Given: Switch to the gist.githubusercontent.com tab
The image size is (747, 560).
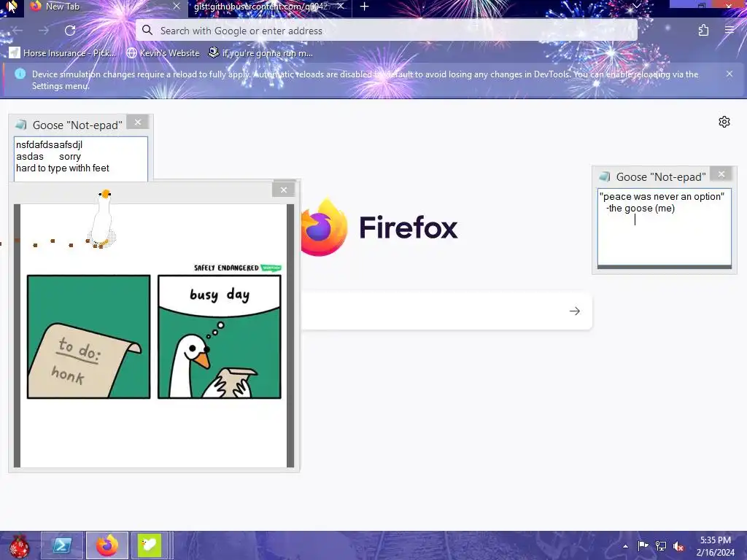Looking at the screenshot, I should 269,7.
